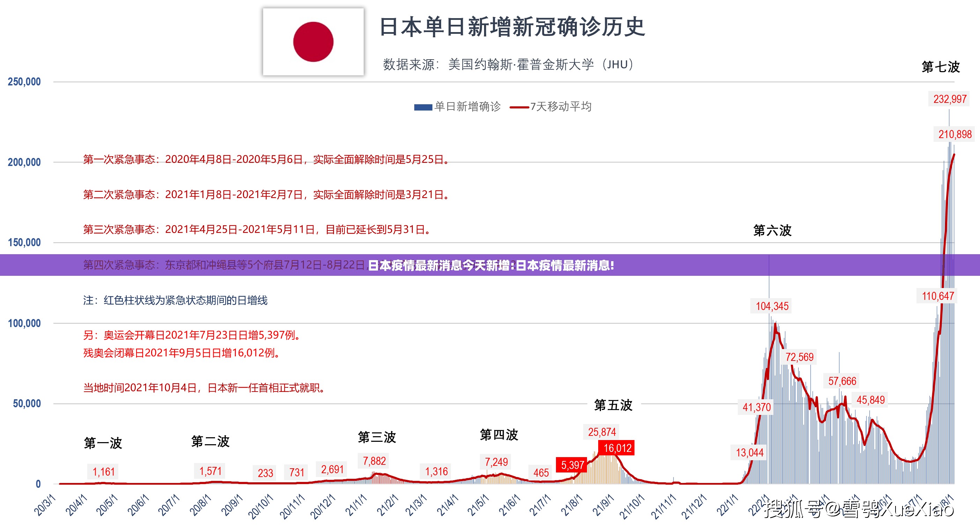The width and height of the screenshot is (980, 530).
Task: Click the data label 731
Action: [x=297, y=472]
